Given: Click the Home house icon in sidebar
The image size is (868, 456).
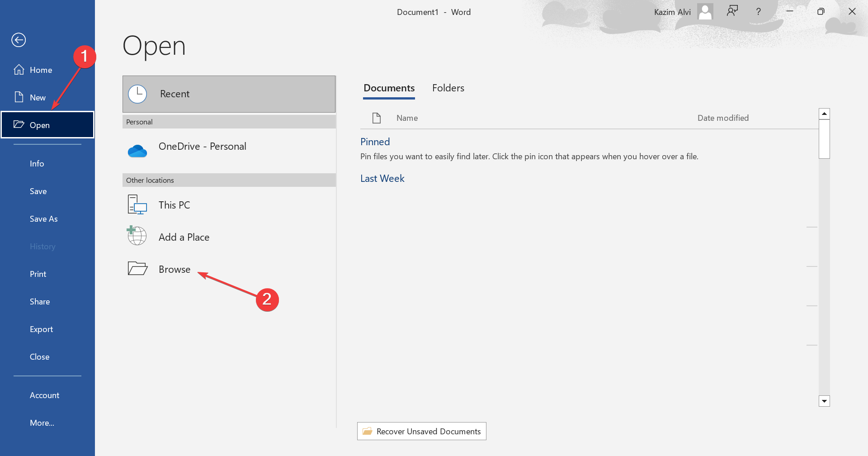Looking at the screenshot, I should coord(19,70).
